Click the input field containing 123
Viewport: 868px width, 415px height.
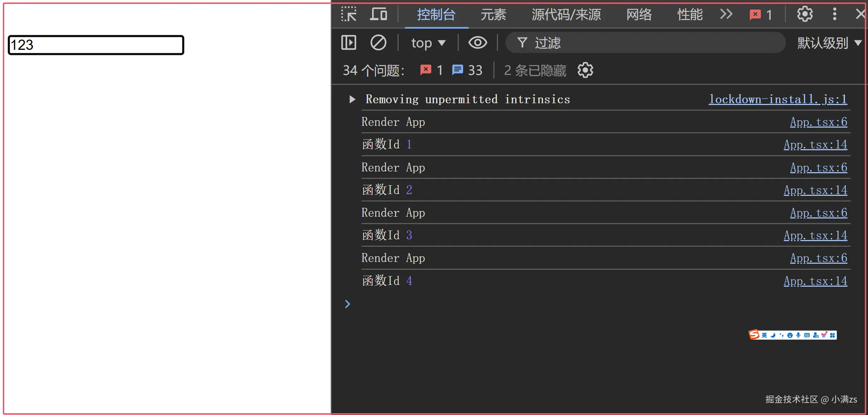96,45
